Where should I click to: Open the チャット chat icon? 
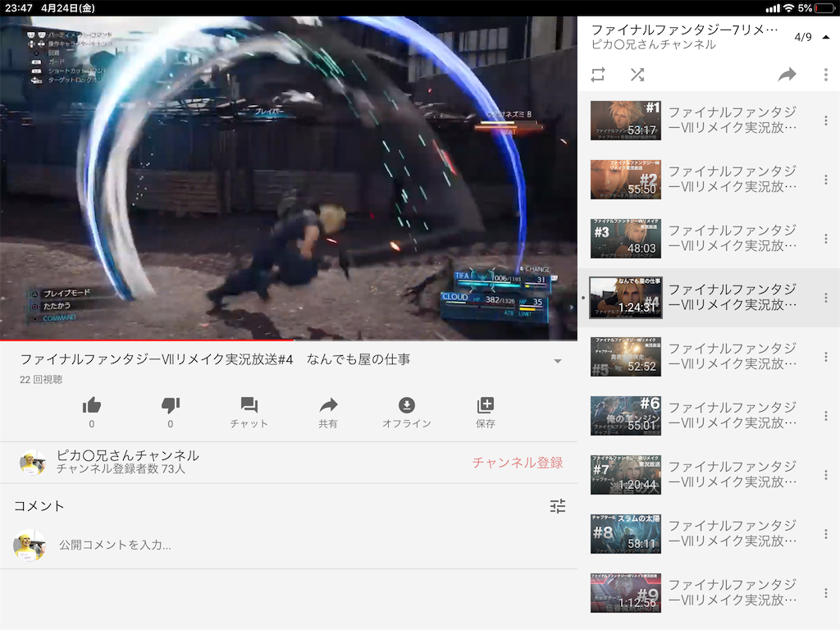click(x=249, y=405)
